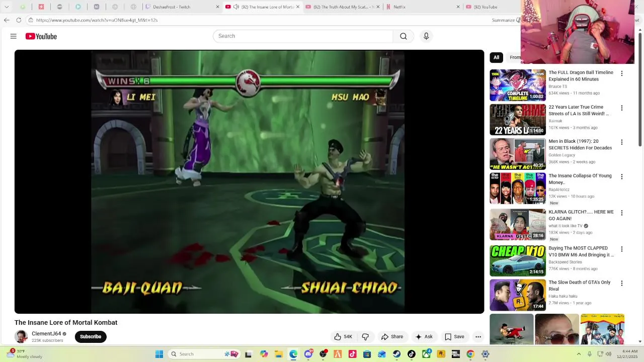644x362 pixels.
Task: Open Settings gear on the taskbar
Action: click(x=486, y=354)
